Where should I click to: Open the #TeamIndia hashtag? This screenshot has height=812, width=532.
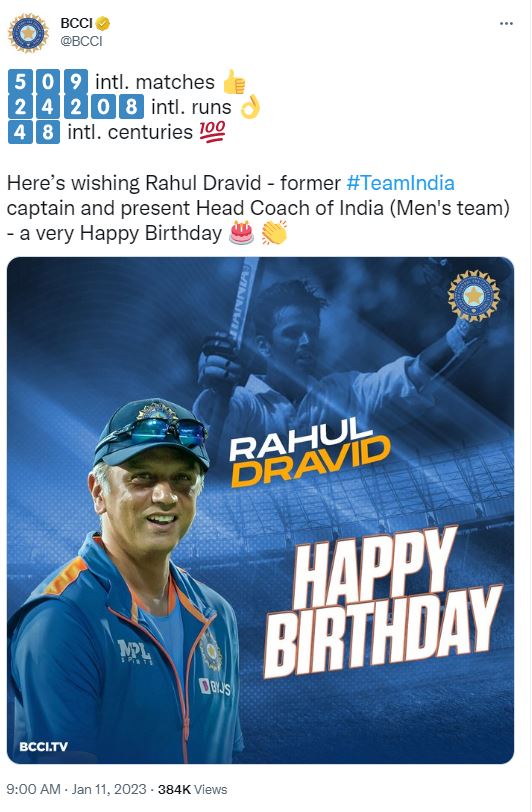400,183
